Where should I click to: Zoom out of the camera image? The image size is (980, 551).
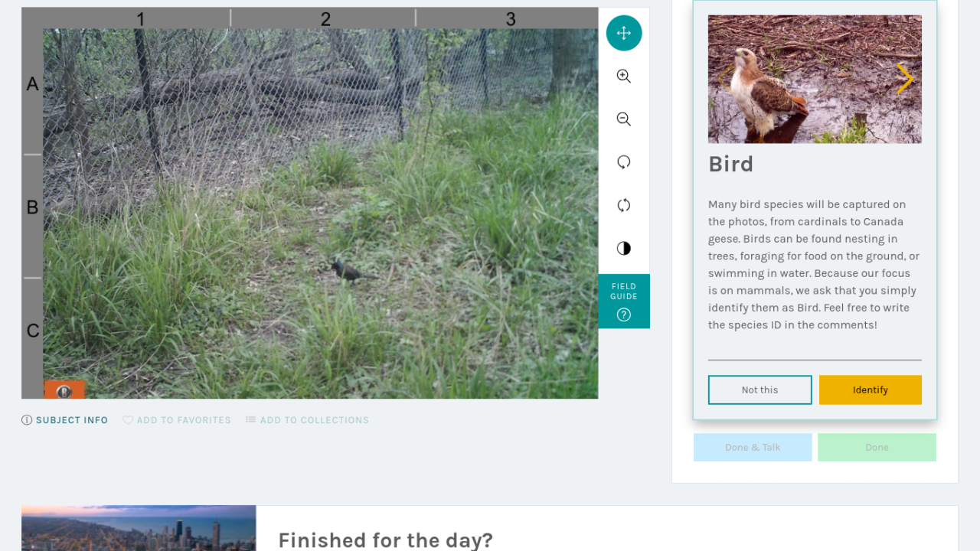[624, 119]
